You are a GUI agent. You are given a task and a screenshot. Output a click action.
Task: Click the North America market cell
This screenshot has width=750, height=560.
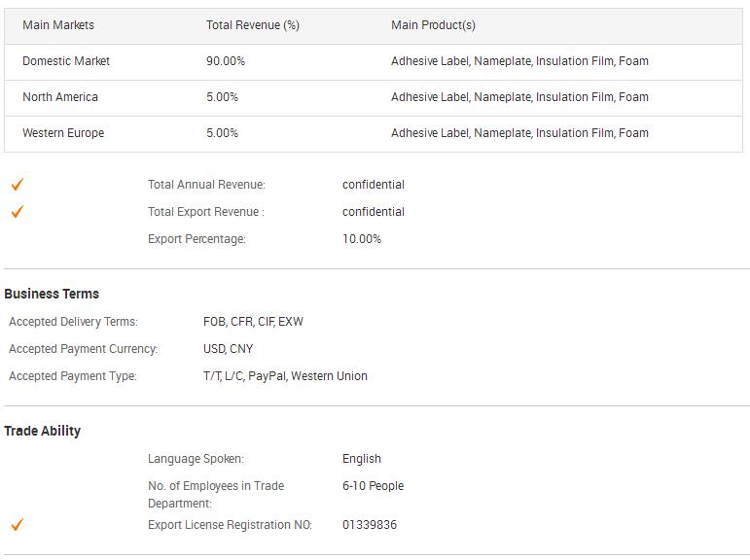pos(60,97)
